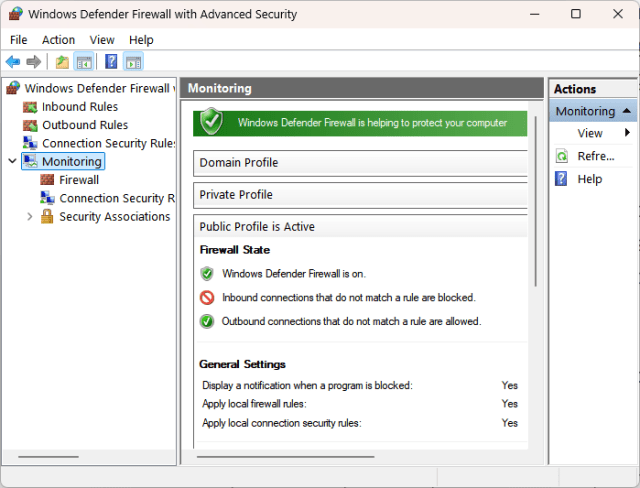Image resolution: width=640 pixels, height=488 pixels.
Task: Open the View submenu arrow in Actions pane
Action: 627,133
